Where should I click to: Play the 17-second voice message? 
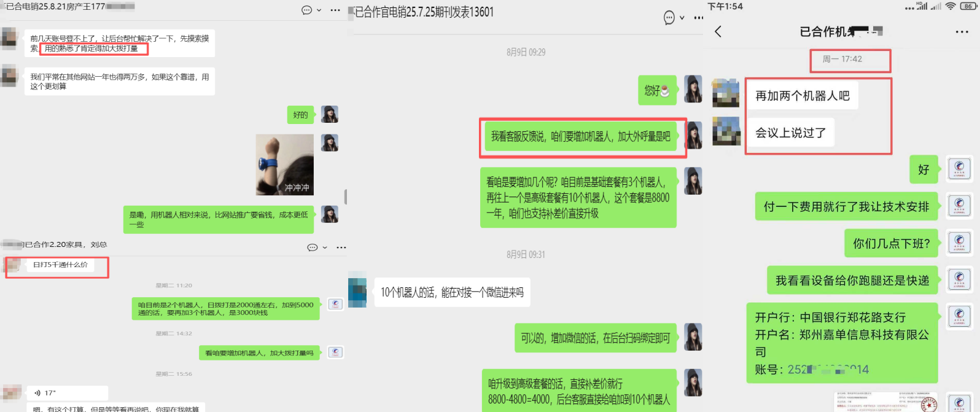pyautogui.click(x=69, y=393)
